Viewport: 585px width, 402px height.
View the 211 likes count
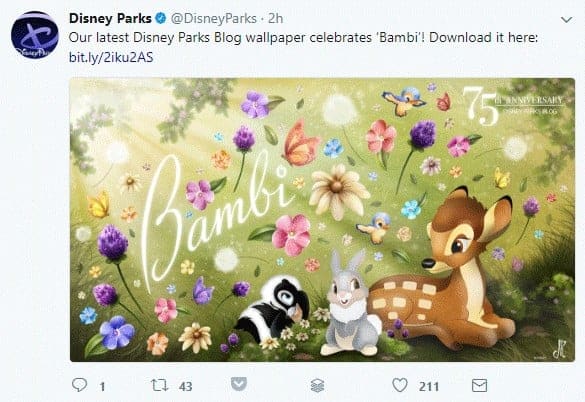429,386
